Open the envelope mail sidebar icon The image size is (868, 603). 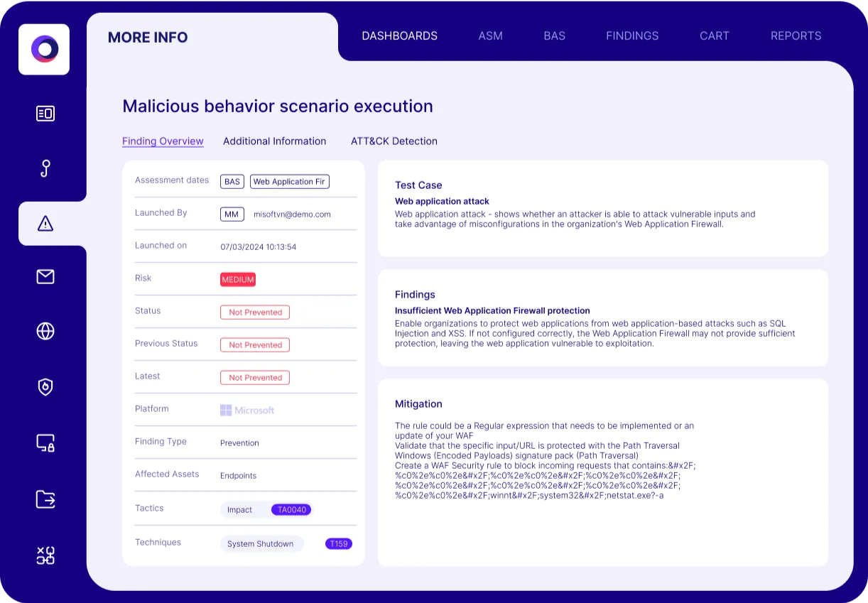(x=45, y=277)
